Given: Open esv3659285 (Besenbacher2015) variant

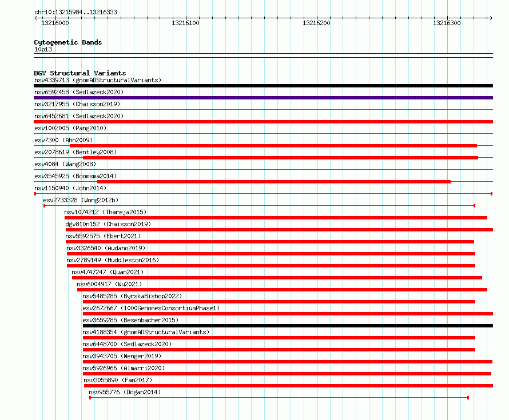Looking at the screenshot, I should [x=130, y=320].
